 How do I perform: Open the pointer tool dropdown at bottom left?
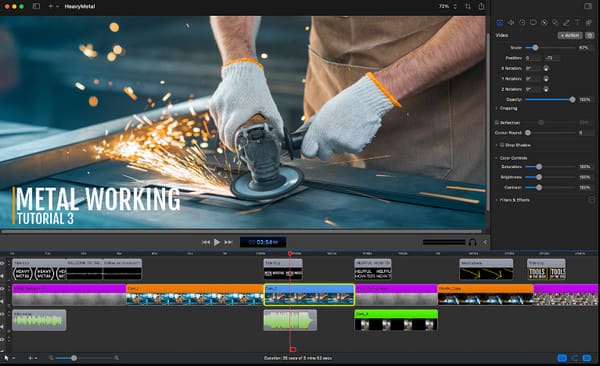[x=9, y=358]
